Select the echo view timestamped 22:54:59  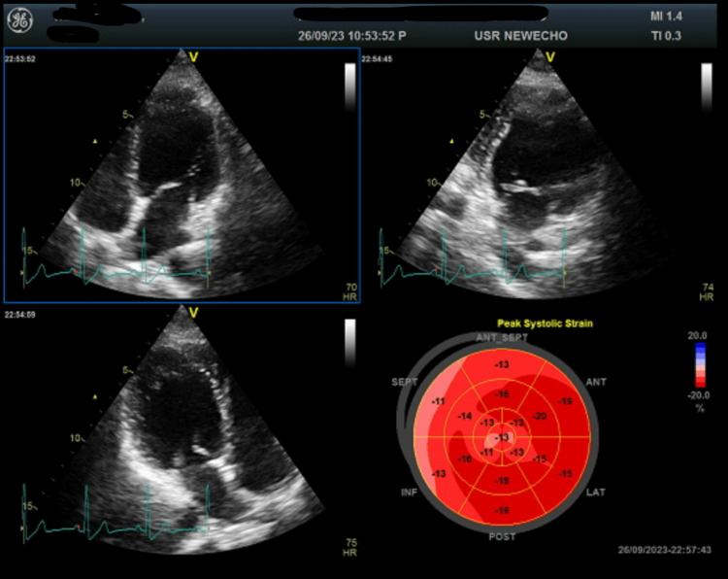[182, 429]
